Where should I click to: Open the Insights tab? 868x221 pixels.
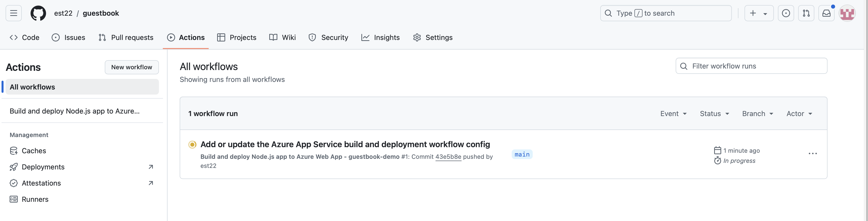coord(380,37)
